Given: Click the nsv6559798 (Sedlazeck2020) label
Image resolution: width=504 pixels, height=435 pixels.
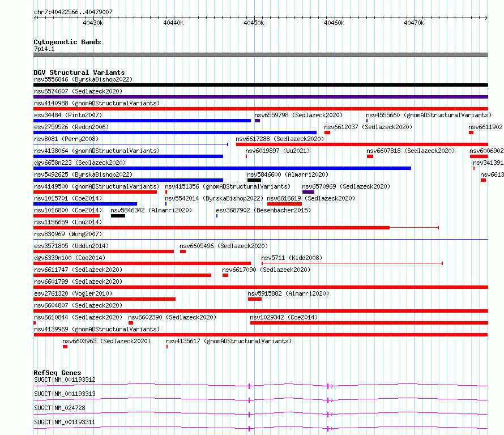Looking at the screenshot, I should (298, 115).
